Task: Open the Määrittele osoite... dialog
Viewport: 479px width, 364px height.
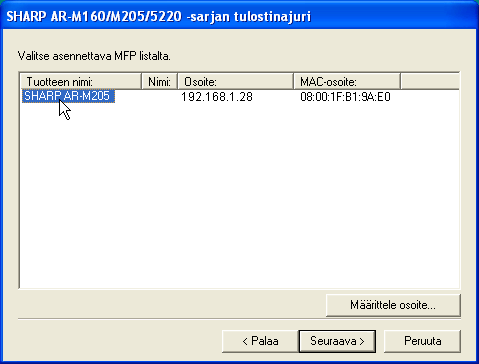Action: 393,305
